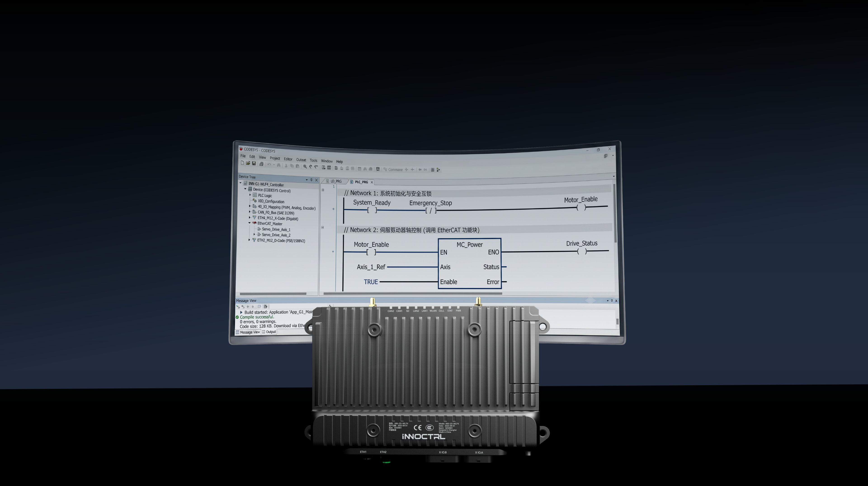Click the Copy toolbar icon

click(x=292, y=166)
